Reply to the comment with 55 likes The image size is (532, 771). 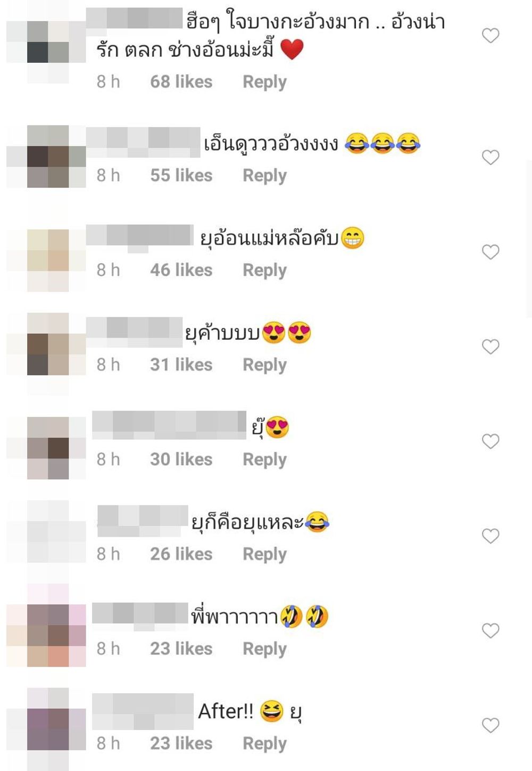(x=264, y=176)
